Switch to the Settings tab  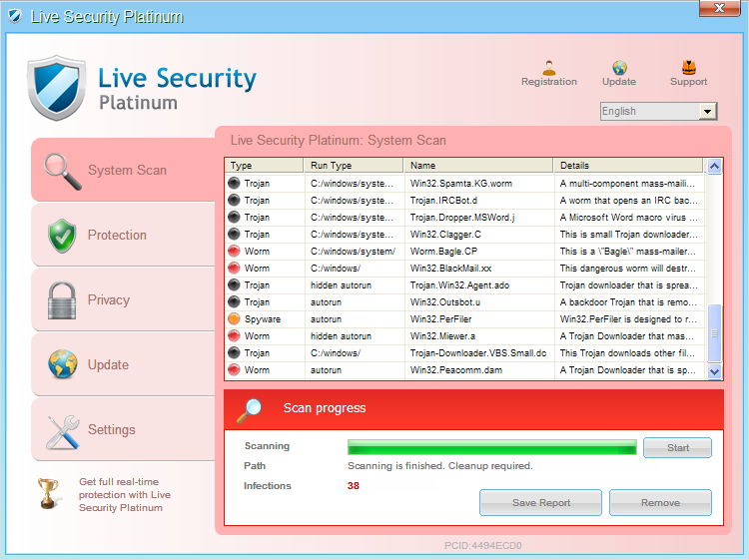pyautogui.click(x=123, y=429)
